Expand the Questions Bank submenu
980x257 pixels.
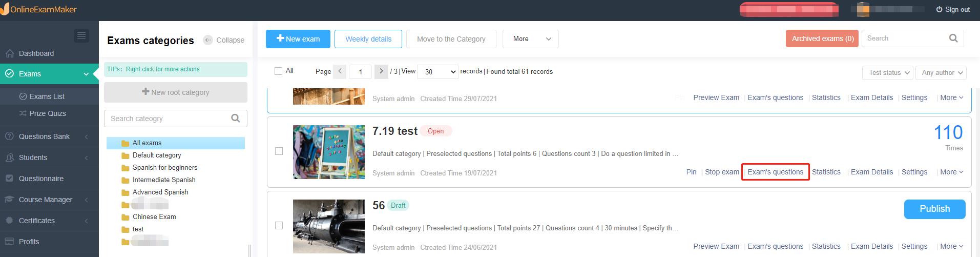coord(86,136)
